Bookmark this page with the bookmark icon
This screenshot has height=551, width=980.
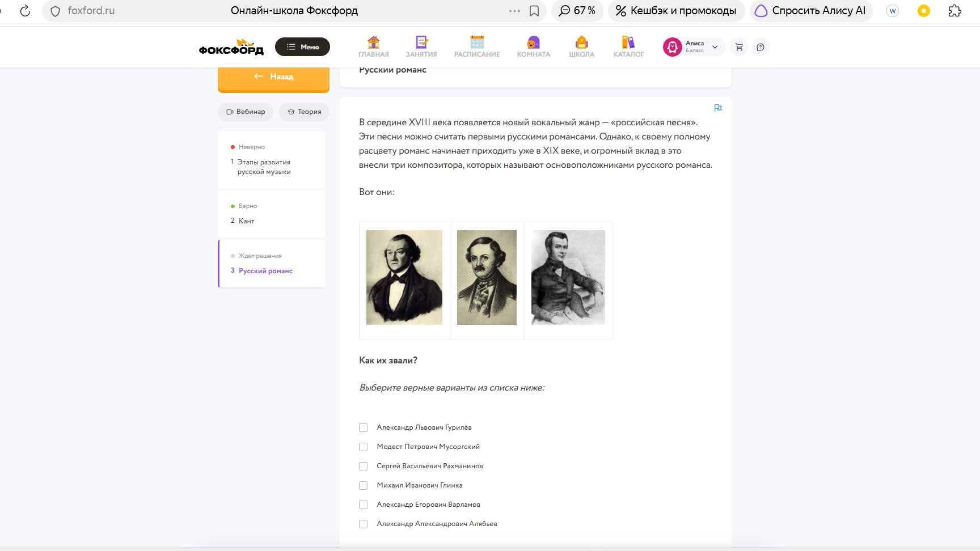coord(534,11)
